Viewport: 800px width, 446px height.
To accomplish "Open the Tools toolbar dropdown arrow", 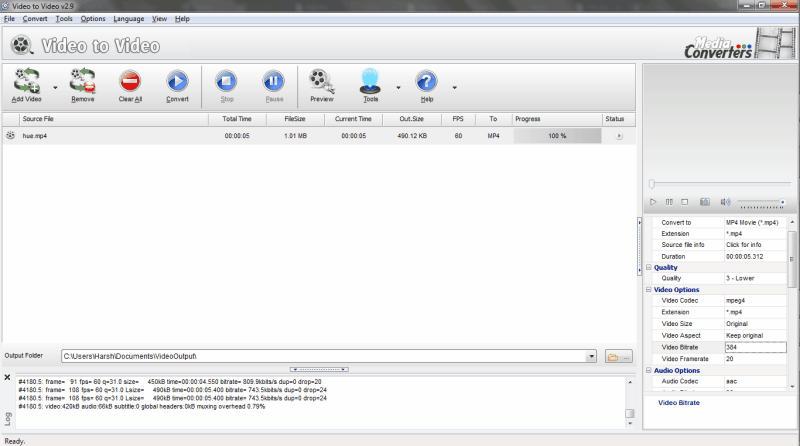I will click(x=398, y=88).
